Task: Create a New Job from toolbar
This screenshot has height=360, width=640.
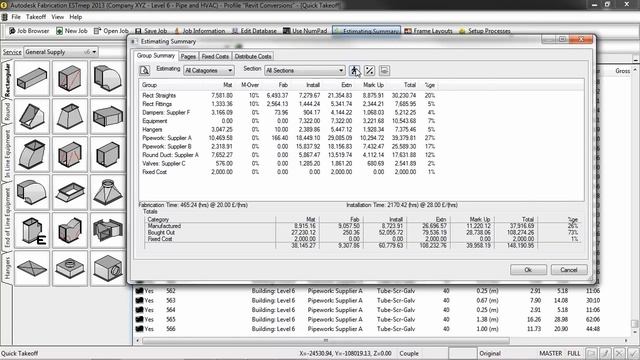Action: 72,31
